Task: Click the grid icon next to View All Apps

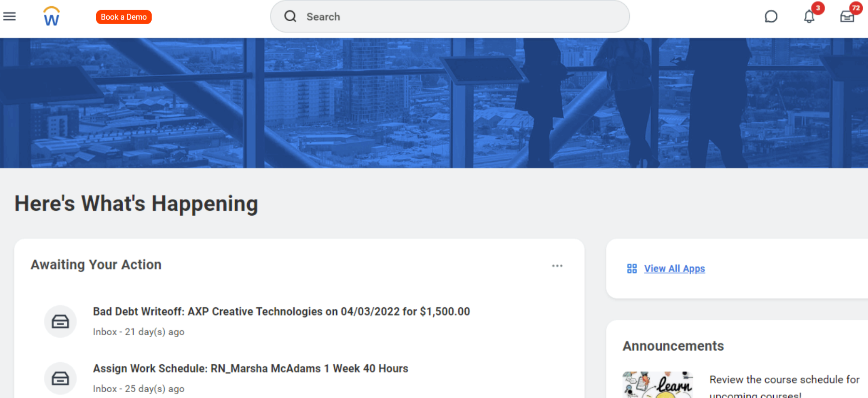Action: pyautogui.click(x=632, y=269)
